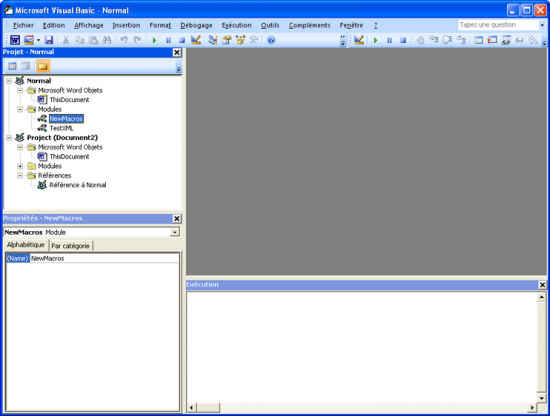Image resolution: width=550 pixels, height=416 pixels.
Task: Open the Immediate Window icon
Action: coord(492,40)
